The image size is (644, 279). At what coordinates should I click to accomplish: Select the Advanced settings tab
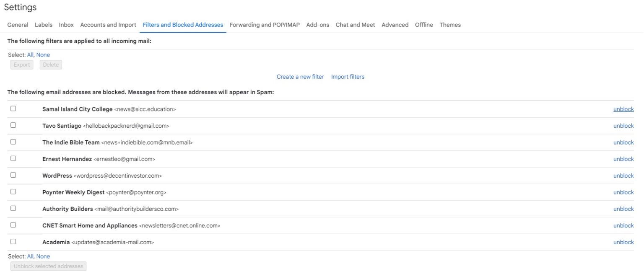pyautogui.click(x=395, y=25)
